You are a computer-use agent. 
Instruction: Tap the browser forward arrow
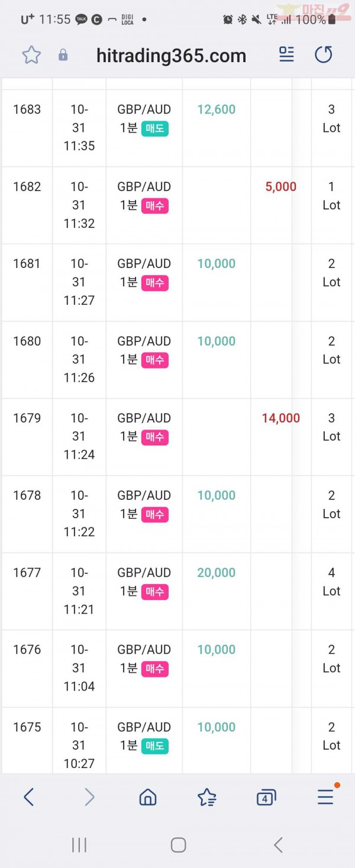[89, 797]
